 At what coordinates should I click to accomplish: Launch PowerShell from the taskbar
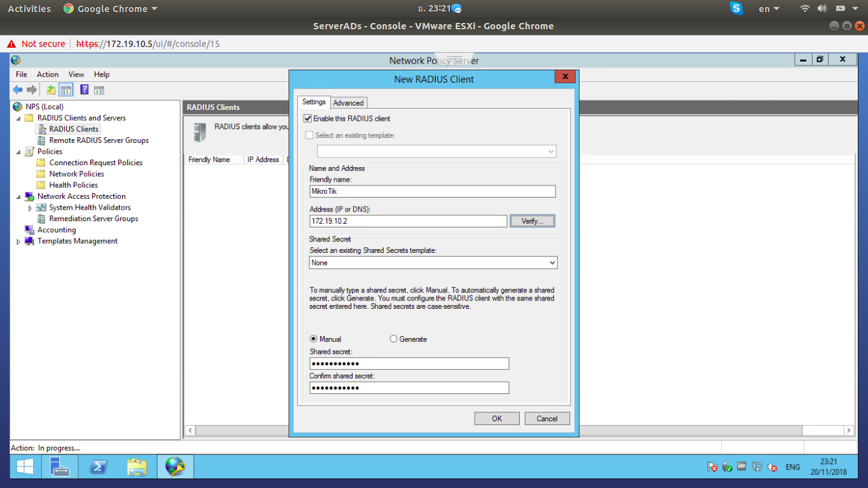coord(98,467)
